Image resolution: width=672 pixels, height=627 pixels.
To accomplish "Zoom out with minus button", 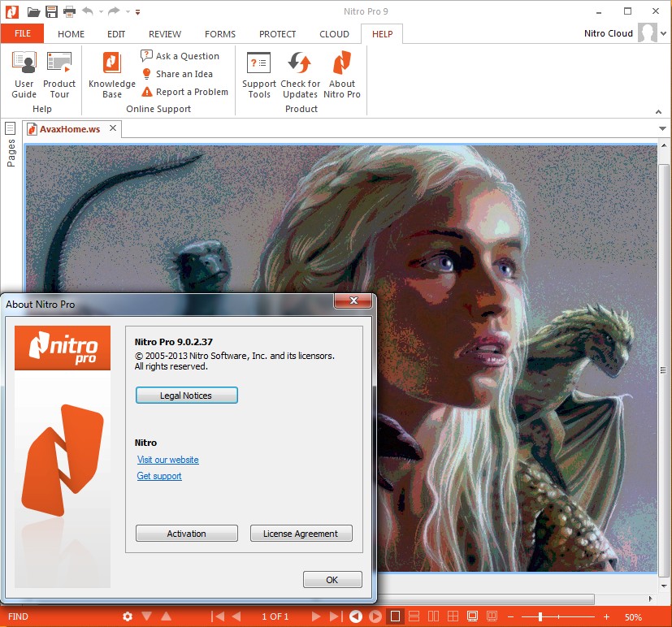I will pos(510,616).
